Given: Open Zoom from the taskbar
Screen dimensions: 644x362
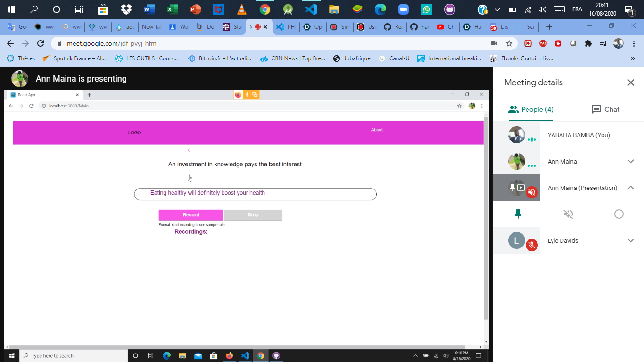Looking at the screenshot, I should (x=403, y=9).
